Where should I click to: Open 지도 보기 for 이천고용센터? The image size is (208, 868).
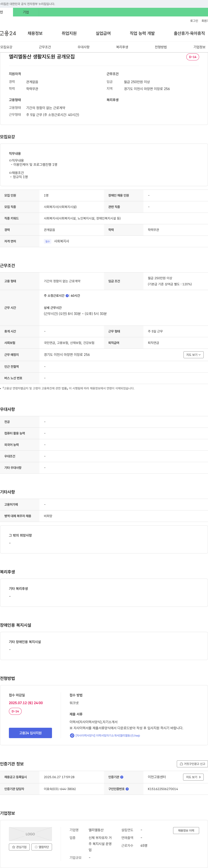(193, 777)
